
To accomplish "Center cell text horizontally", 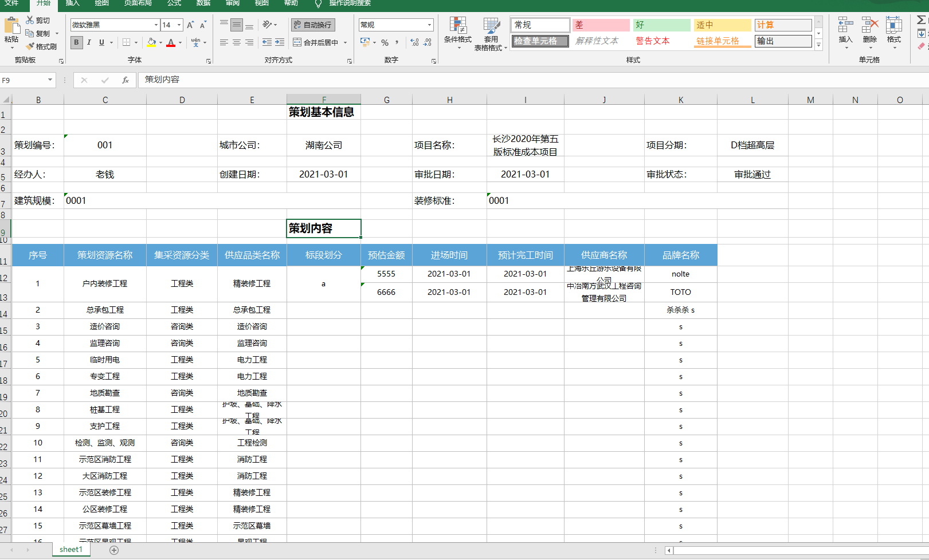I will [236, 42].
